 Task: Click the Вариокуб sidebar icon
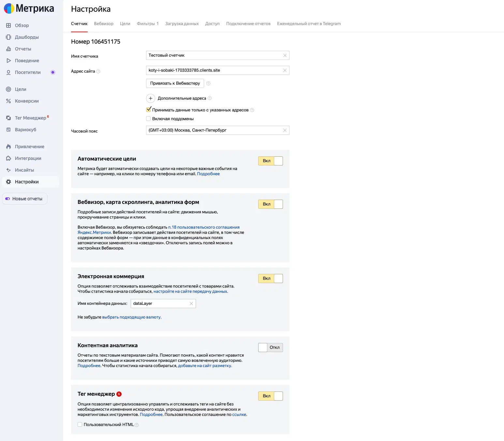click(8, 130)
